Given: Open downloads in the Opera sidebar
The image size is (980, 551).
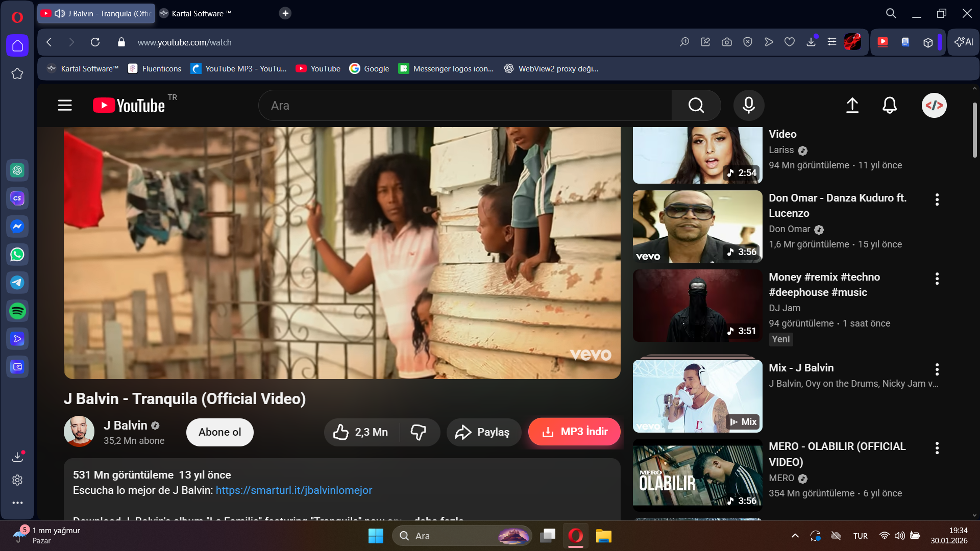Looking at the screenshot, I should coord(17,456).
